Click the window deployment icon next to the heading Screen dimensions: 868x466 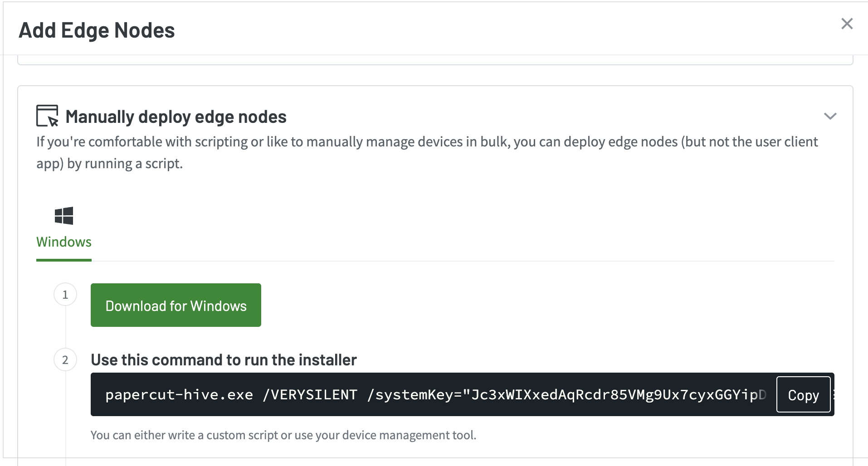47,116
